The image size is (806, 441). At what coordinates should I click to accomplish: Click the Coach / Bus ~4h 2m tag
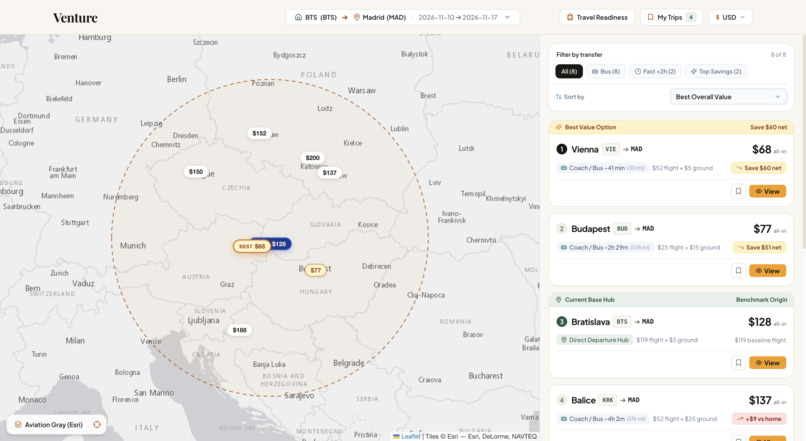[x=602, y=419]
